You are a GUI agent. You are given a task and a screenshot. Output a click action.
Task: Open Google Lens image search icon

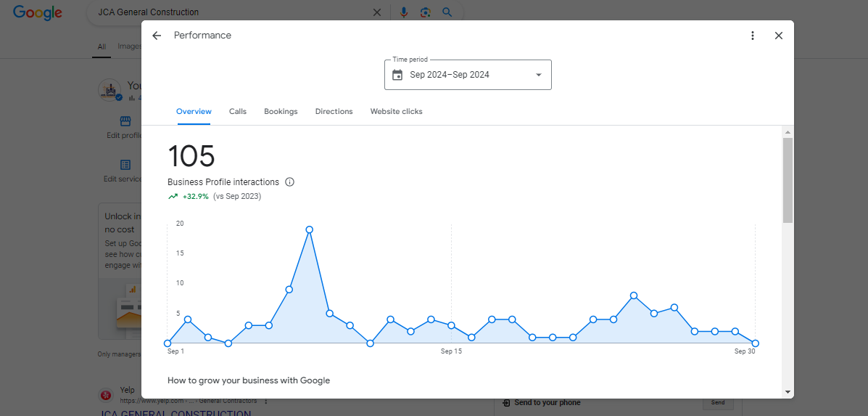[425, 12]
